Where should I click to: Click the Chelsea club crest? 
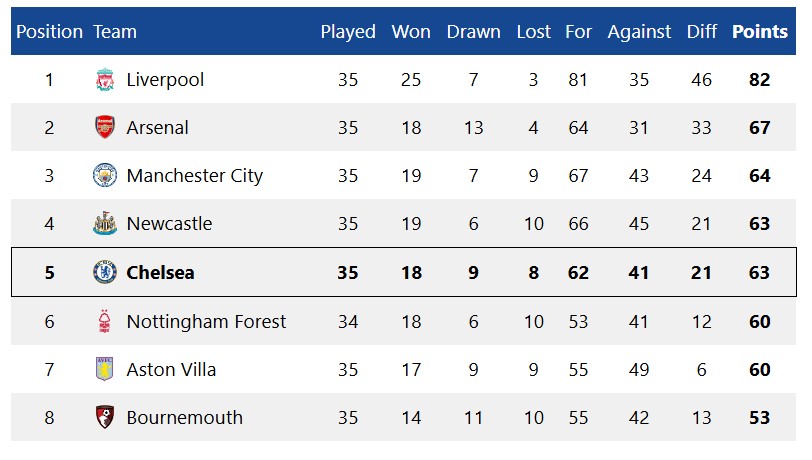pos(105,272)
